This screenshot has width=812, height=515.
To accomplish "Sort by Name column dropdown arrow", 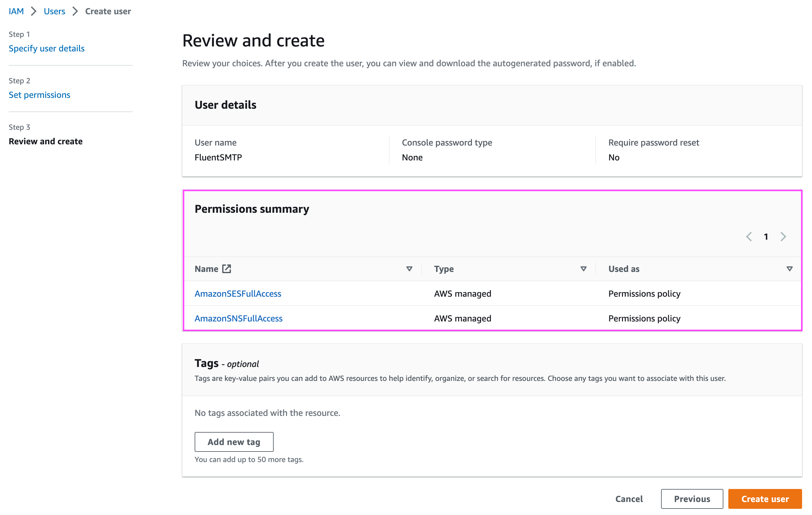I will point(409,268).
